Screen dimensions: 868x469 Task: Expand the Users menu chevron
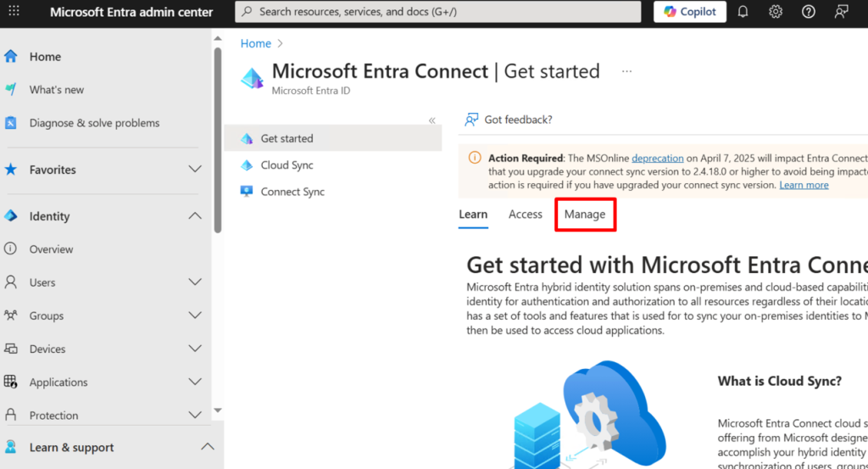(195, 282)
